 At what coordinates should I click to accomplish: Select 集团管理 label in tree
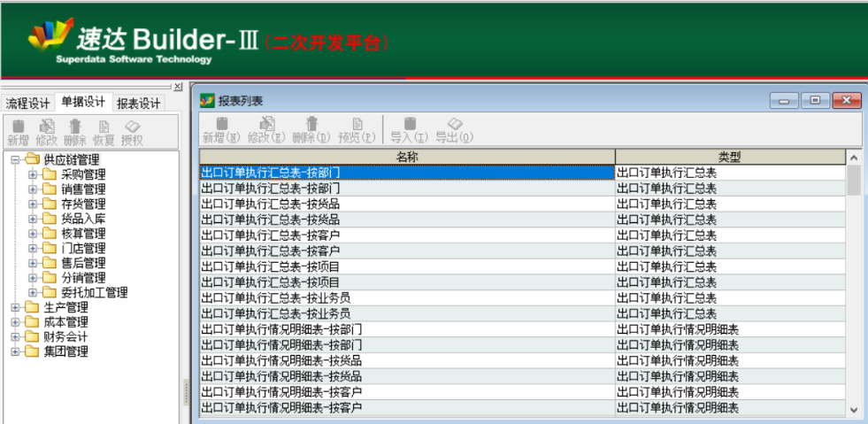[65, 351]
